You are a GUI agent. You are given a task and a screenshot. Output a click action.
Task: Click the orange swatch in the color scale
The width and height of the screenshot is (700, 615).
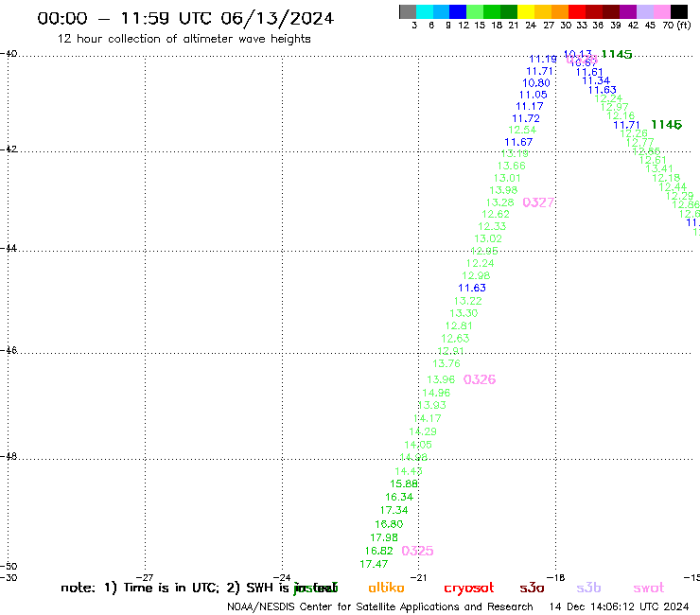[560, 11]
